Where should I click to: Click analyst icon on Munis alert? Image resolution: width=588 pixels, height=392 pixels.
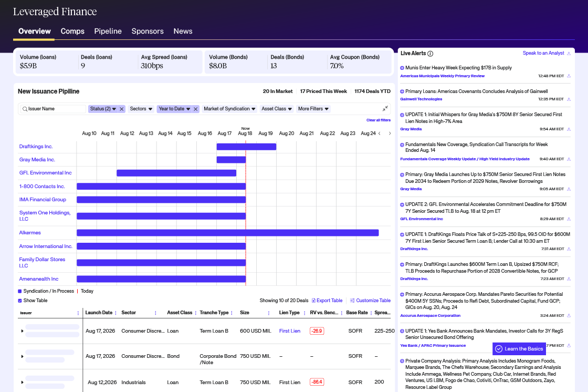(569, 76)
